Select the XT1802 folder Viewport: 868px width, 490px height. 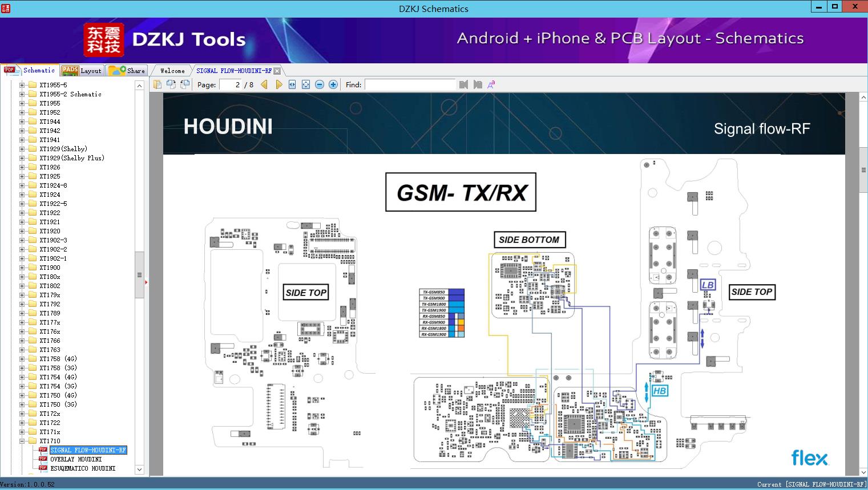pos(50,286)
